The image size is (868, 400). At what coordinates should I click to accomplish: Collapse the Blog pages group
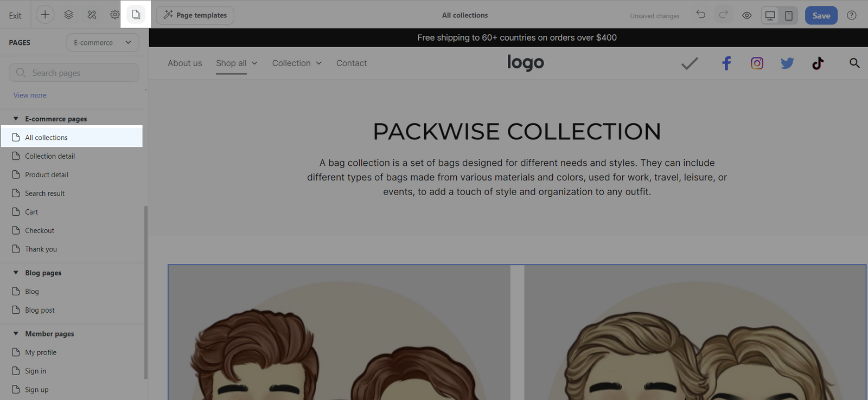(x=16, y=273)
